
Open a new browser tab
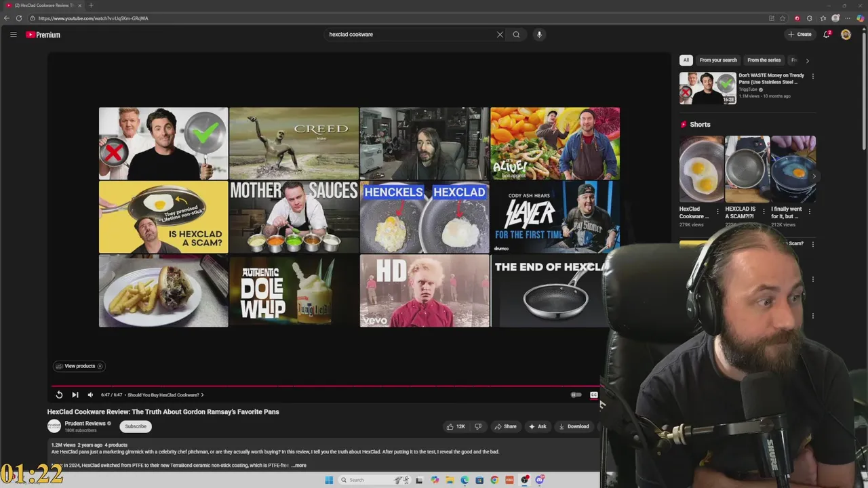[91, 5]
